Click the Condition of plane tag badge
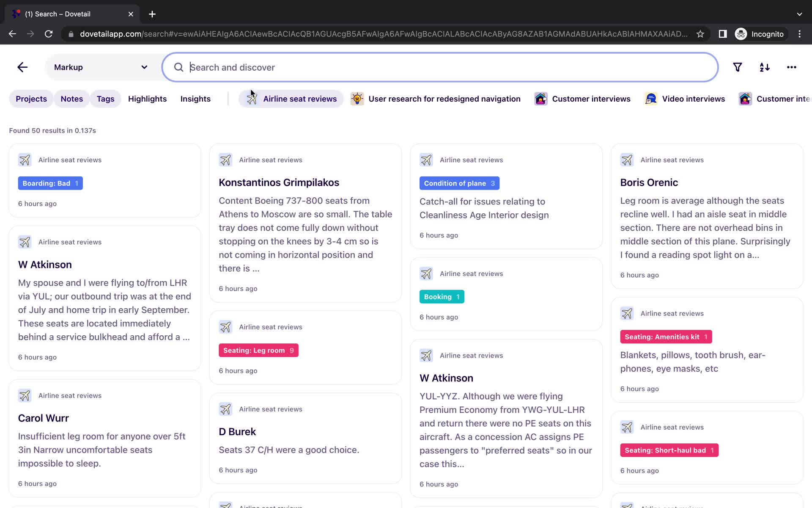The height and width of the screenshot is (508, 812). [459, 182]
